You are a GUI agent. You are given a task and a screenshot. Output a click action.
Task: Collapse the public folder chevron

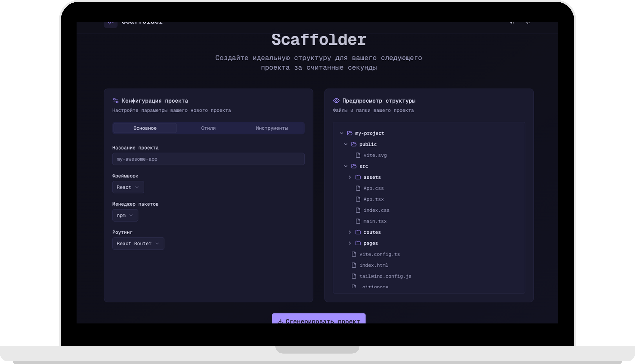pos(346,144)
